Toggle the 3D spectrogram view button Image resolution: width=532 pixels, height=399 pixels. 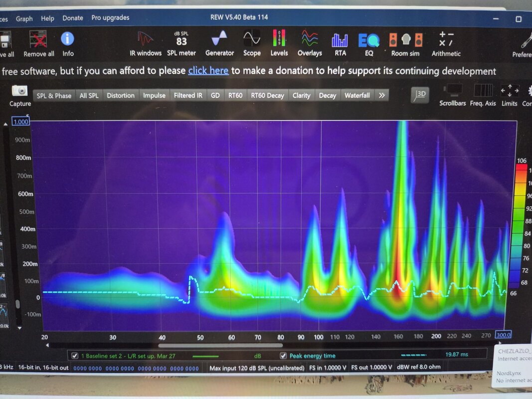click(420, 95)
